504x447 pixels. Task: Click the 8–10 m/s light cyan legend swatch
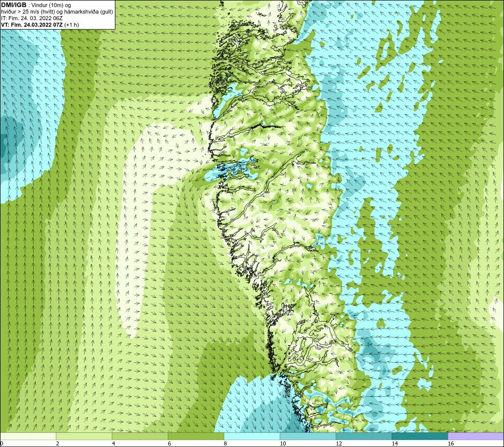pyautogui.click(x=252, y=436)
